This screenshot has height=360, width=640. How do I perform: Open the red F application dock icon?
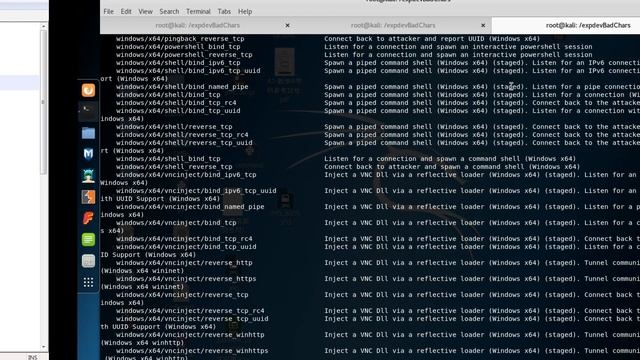tap(88, 218)
